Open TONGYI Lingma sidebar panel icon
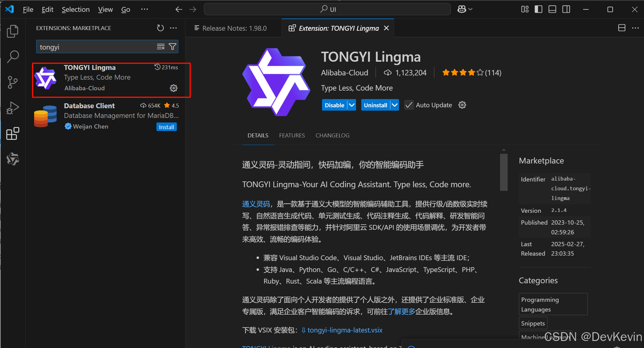644x348 pixels. (x=12, y=159)
